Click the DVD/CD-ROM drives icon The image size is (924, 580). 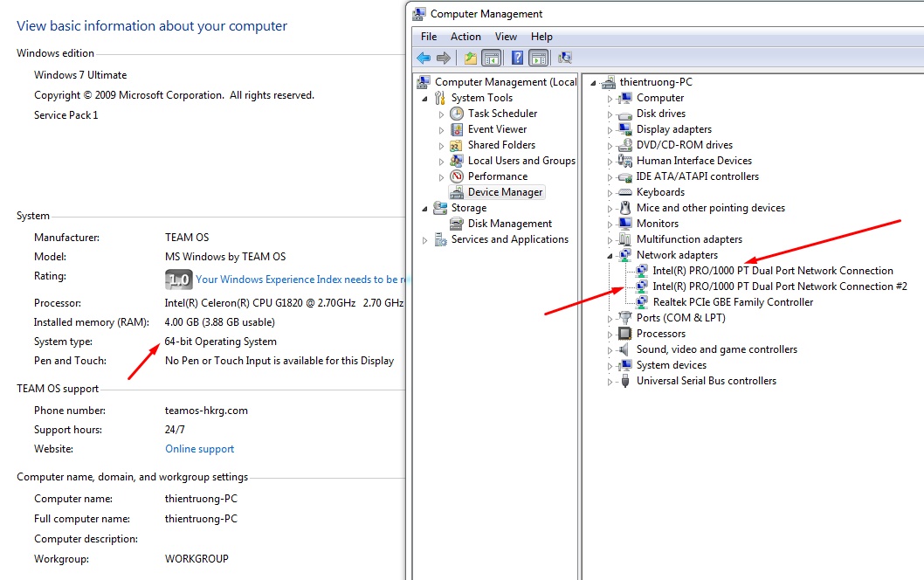coord(625,145)
